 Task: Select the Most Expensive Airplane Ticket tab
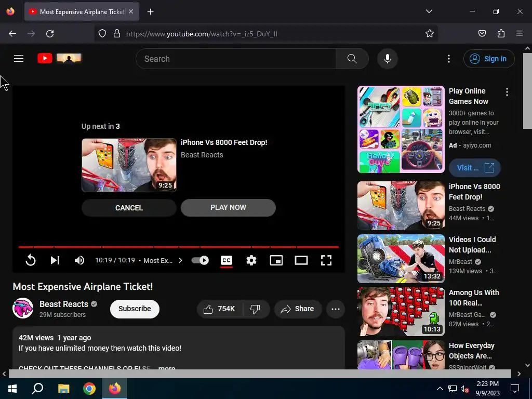click(82, 11)
